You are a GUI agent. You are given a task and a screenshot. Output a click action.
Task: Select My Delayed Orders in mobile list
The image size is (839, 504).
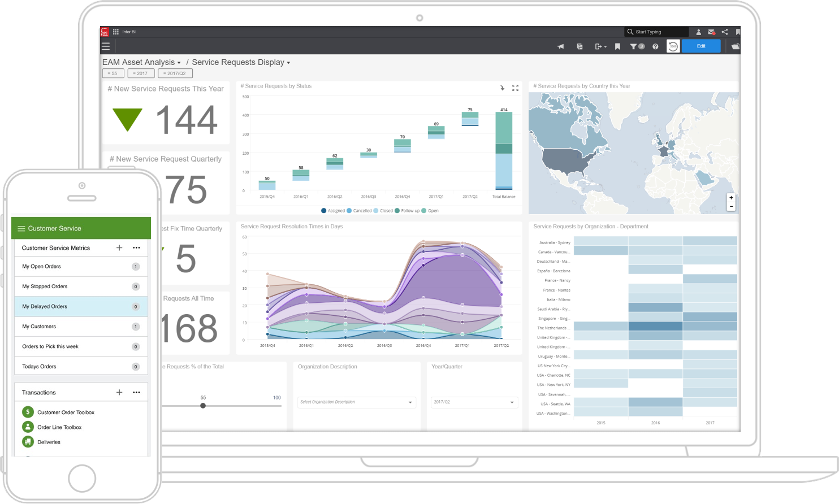click(81, 306)
